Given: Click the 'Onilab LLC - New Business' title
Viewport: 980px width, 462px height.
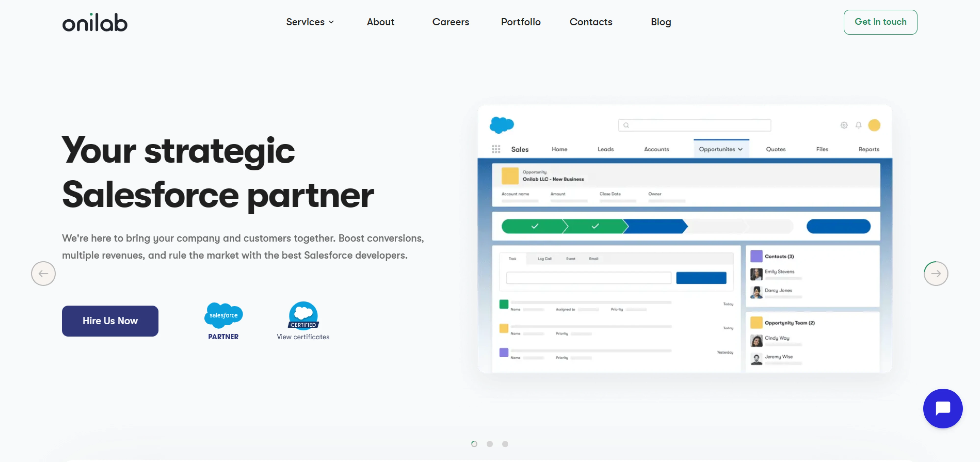Looking at the screenshot, I should pos(553,179).
